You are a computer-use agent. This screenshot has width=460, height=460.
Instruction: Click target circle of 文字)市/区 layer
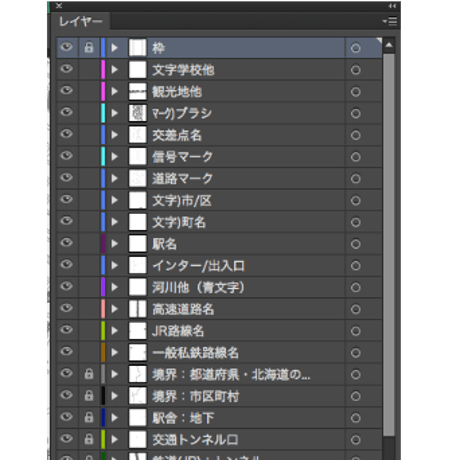pos(356,200)
